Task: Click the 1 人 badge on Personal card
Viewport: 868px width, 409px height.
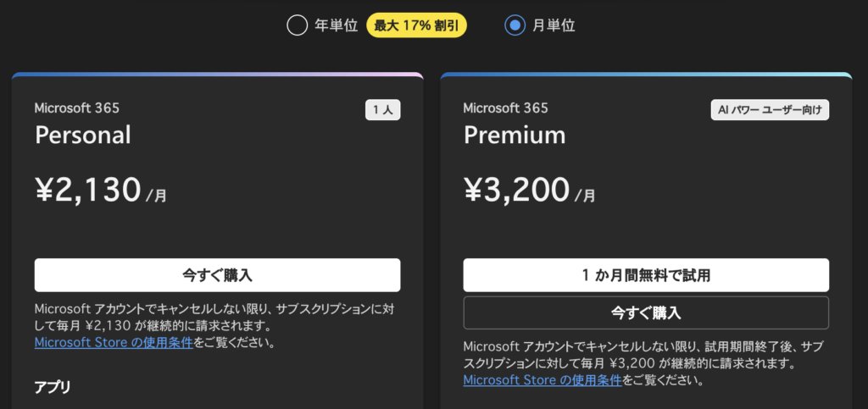Action: 382,109
